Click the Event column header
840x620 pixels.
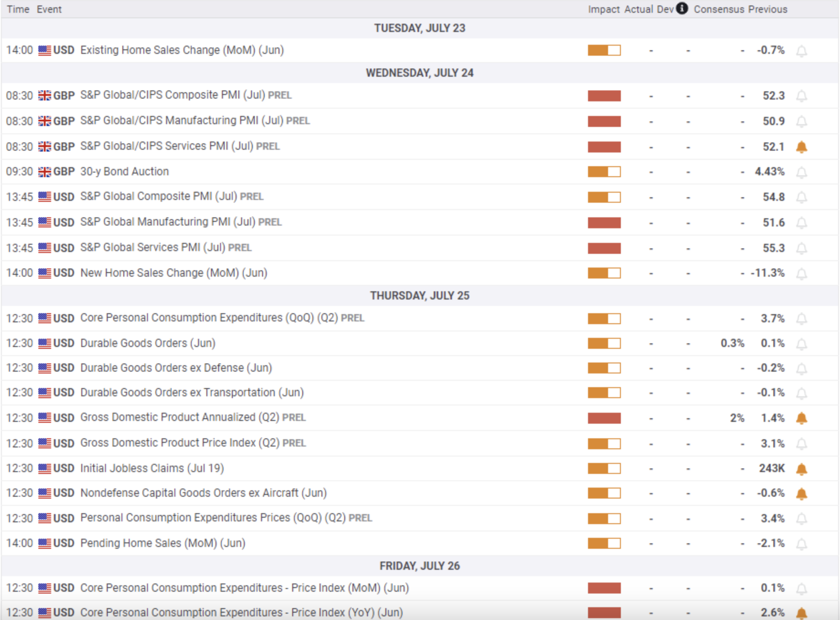pos(49,9)
